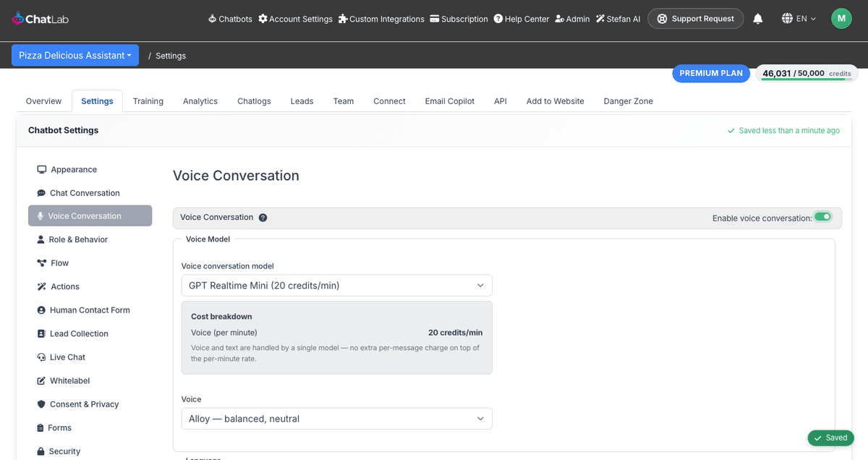This screenshot has width=868, height=460.
Task: Switch to the Danger Zone tab
Action: click(x=629, y=101)
